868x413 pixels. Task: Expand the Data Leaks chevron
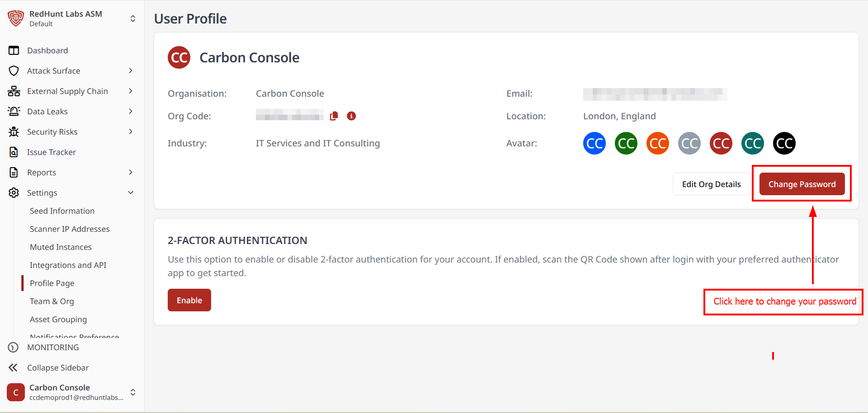point(131,111)
